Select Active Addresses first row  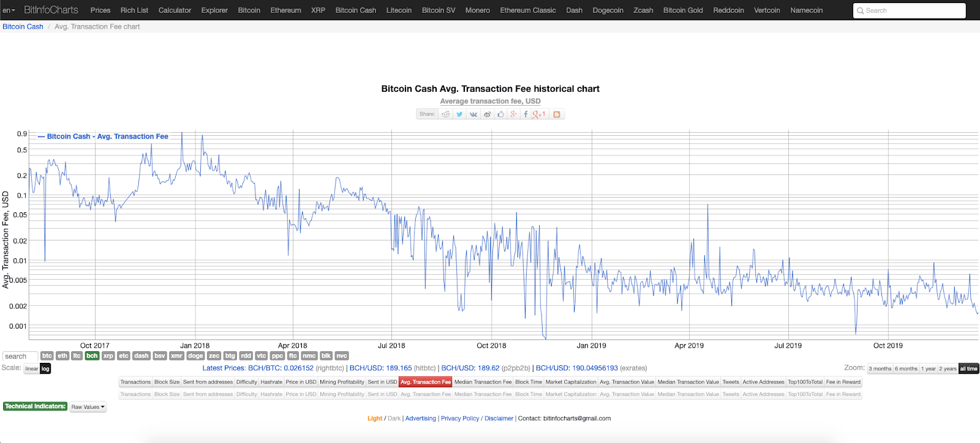pos(763,382)
